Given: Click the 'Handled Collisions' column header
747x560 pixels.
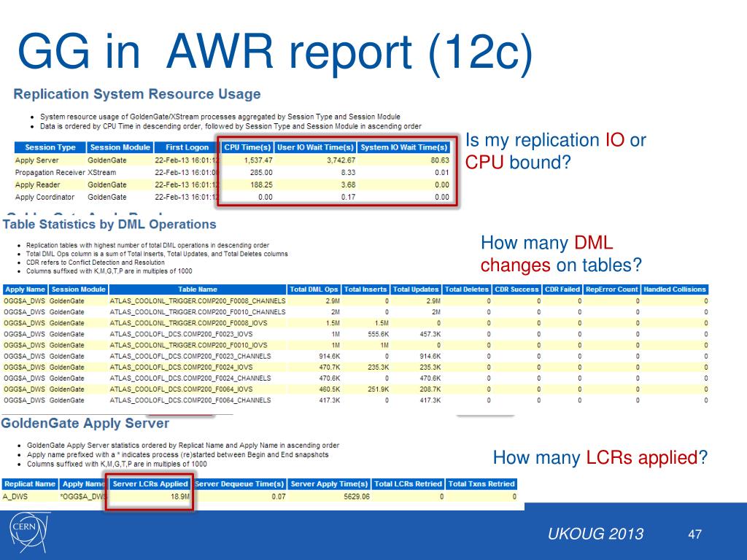Looking at the screenshot, I should tap(675, 289).
